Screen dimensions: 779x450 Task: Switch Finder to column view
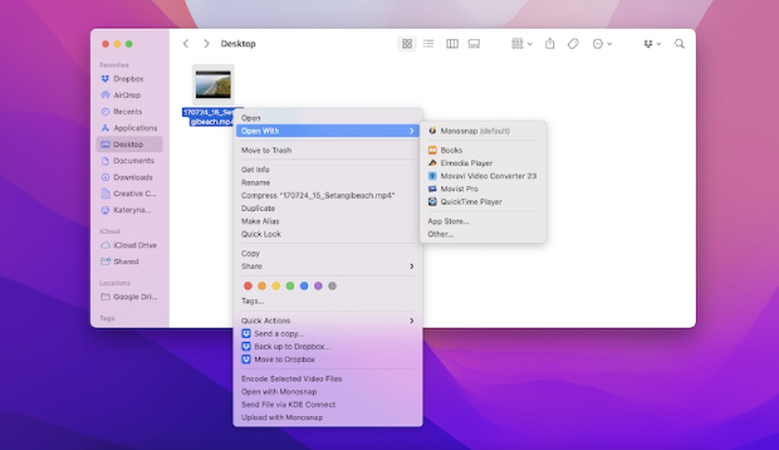[452, 44]
